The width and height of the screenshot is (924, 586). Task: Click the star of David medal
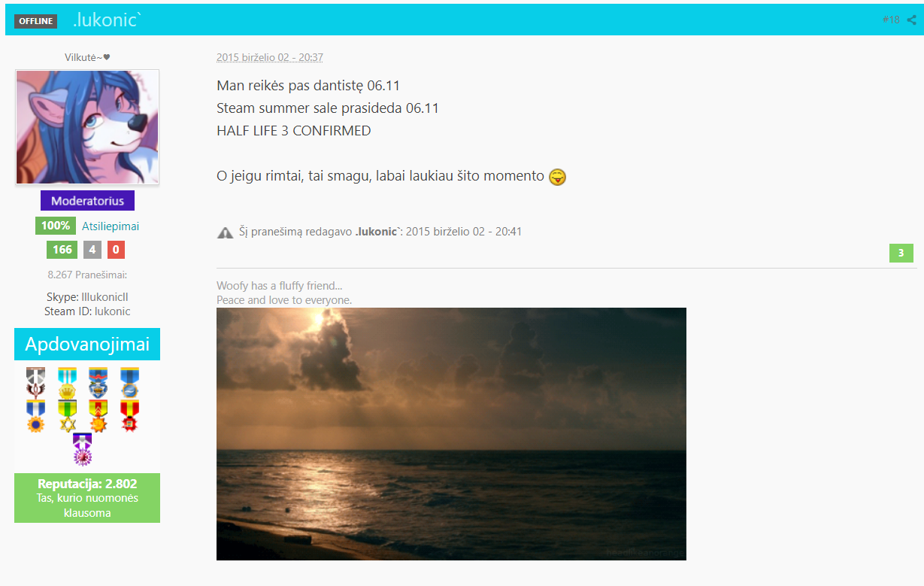(67, 415)
